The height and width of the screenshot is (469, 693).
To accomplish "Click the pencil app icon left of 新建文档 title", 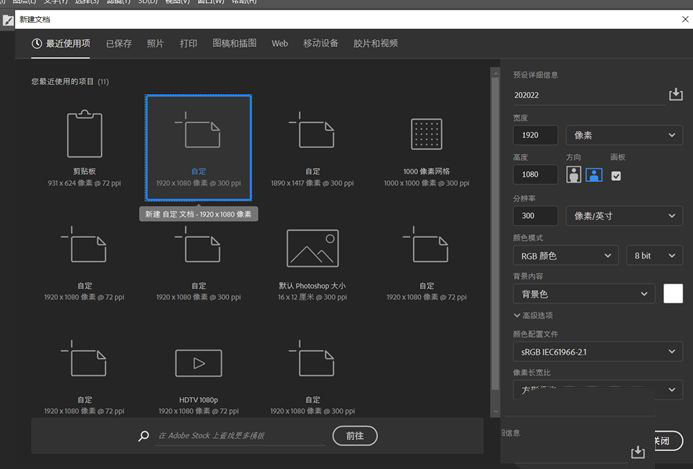I will click(8, 20).
